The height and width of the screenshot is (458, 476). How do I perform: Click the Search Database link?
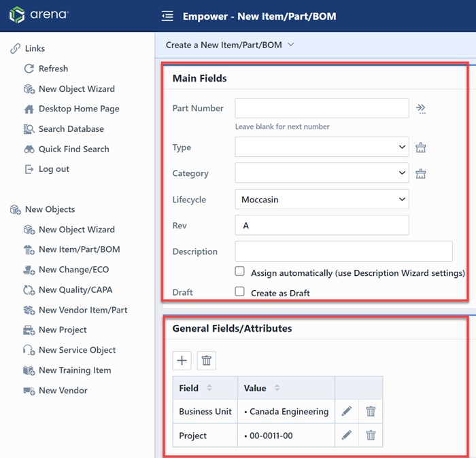(x=71, y=129)
